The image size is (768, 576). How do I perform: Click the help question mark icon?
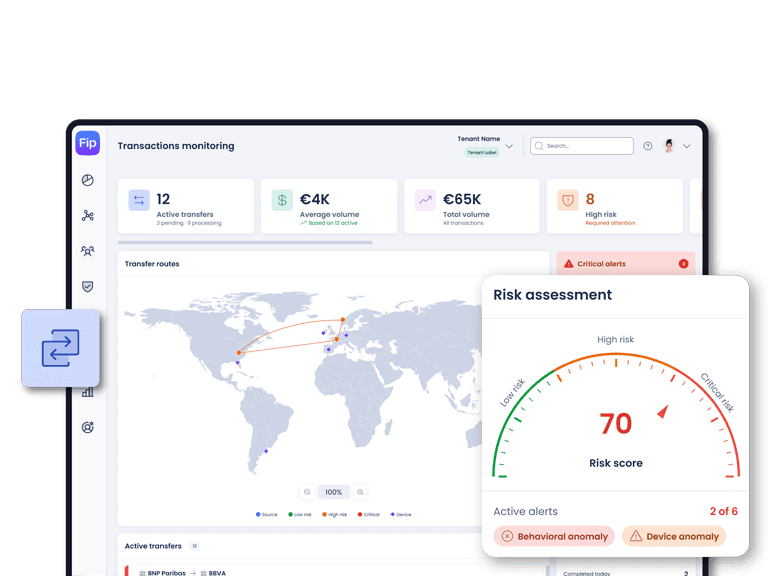[648, 146]
